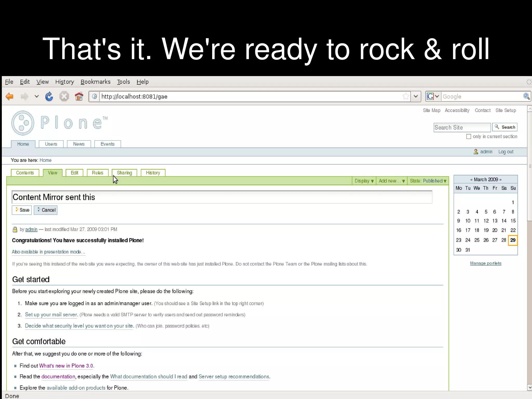532x399 pixels.
Task: Switch to the Sharing tab
Action: pyautogui.click(x=124, y=173)
